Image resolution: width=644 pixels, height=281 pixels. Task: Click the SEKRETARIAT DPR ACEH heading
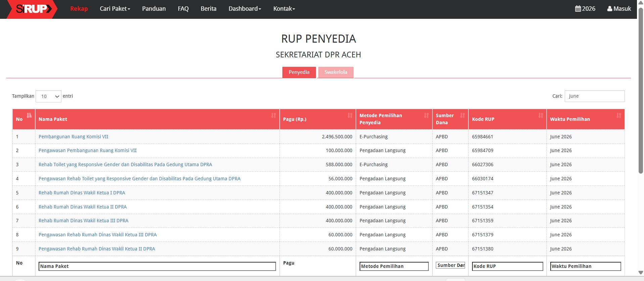318,55
